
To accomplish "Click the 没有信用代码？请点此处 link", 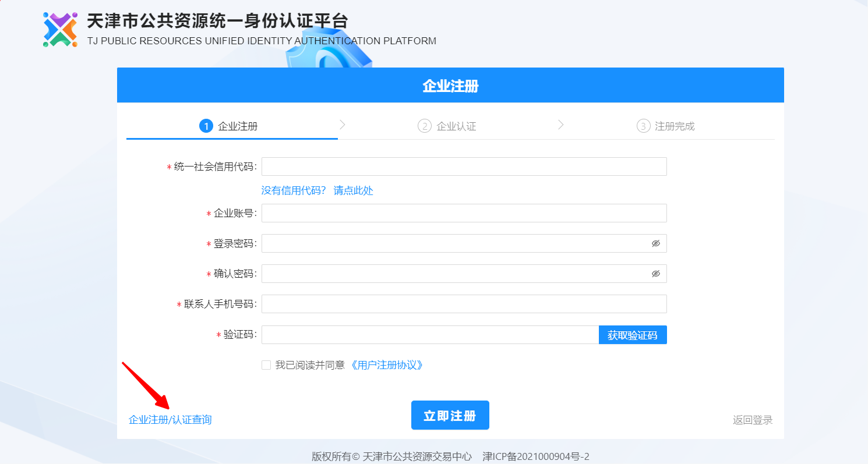I will click(318, 190).
